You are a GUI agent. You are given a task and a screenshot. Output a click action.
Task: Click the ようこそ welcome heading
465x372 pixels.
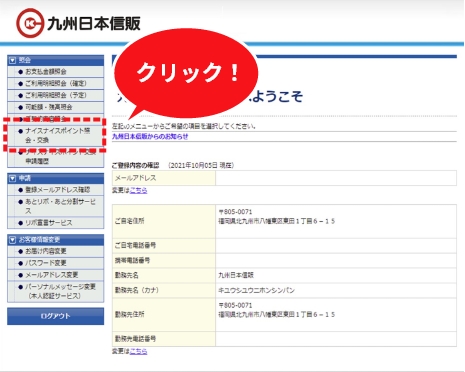pyautogui.click(x=277, y=97)
